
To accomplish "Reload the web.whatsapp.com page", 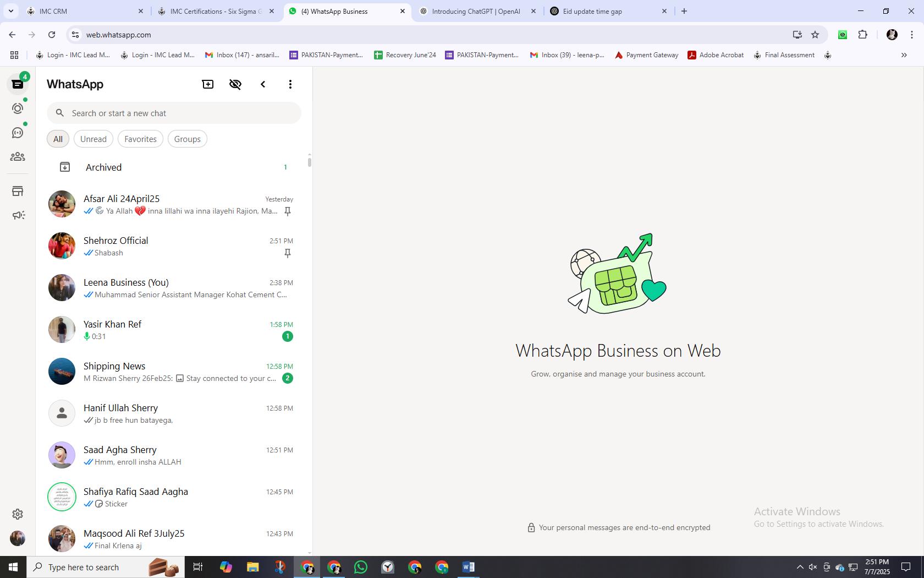I will tap(52, 35).
